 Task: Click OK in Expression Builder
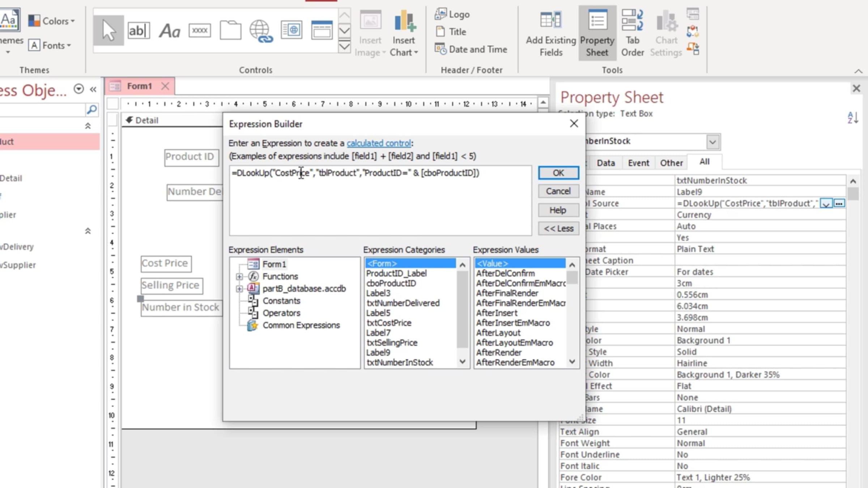click(x=558, y=173)
